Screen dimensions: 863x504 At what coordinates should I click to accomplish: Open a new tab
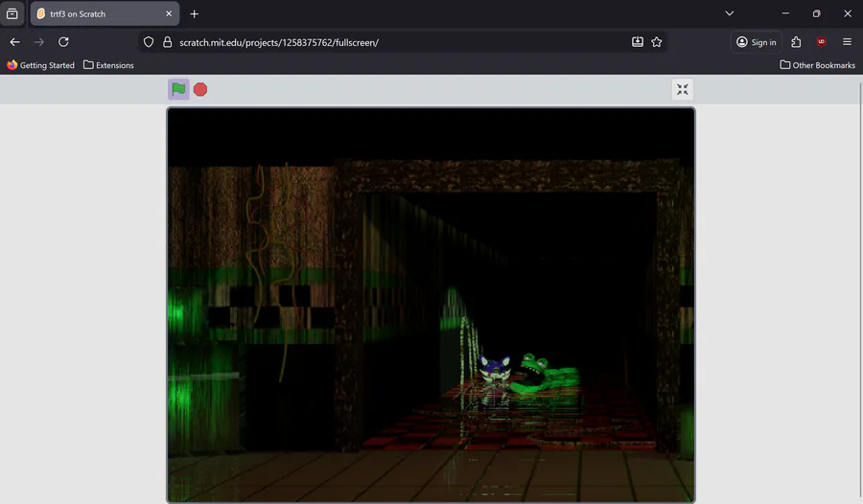tap(195, 13)
